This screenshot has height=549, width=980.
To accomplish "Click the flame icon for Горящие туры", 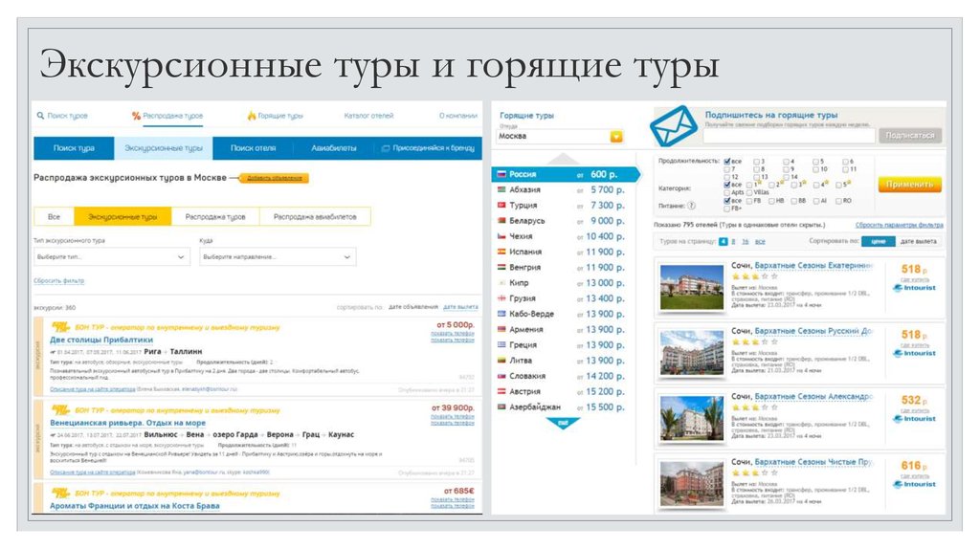I will click(252, 116).
